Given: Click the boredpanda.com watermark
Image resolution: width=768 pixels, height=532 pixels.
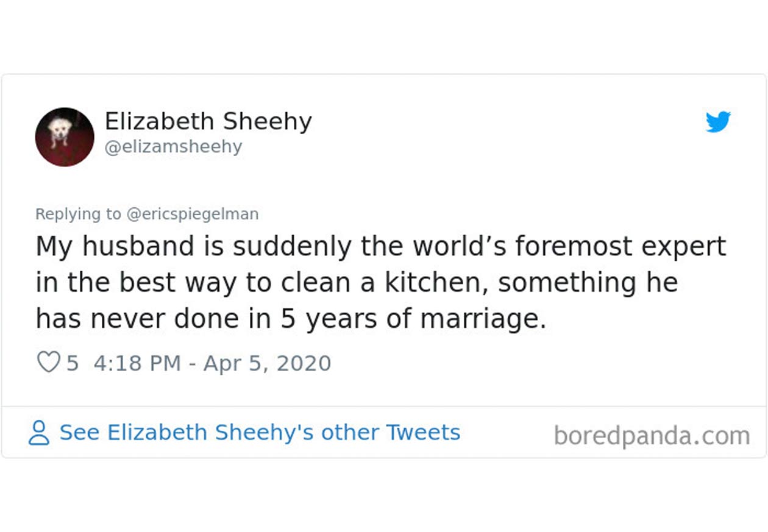Looking at the screenshot, I should [x=652, y=436].
